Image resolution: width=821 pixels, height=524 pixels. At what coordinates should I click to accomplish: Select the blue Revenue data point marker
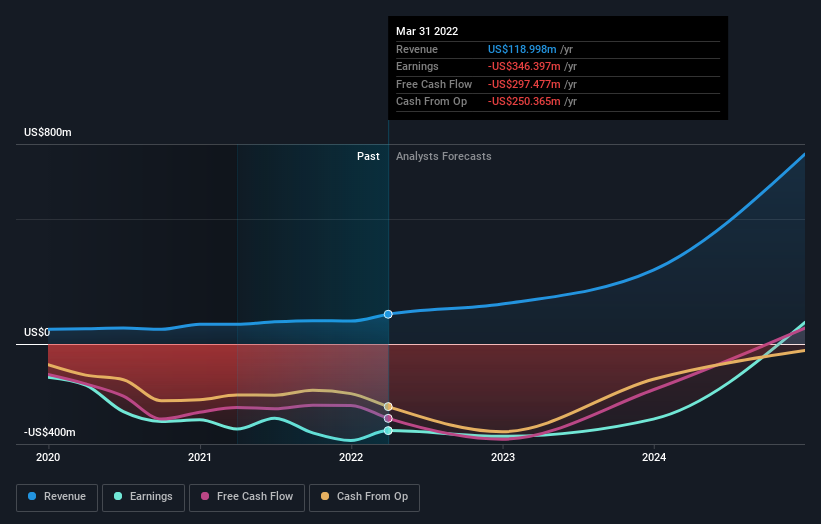pyautogui.click(x=388, y=314)
